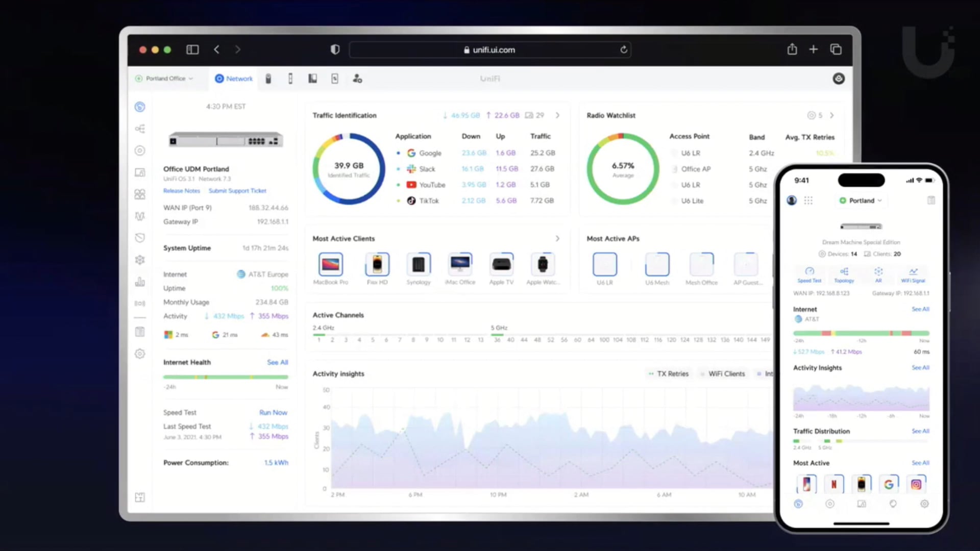This screenshot has width=980, height=551.
Task: Select the Slack application row
Action: click(476, 169)
